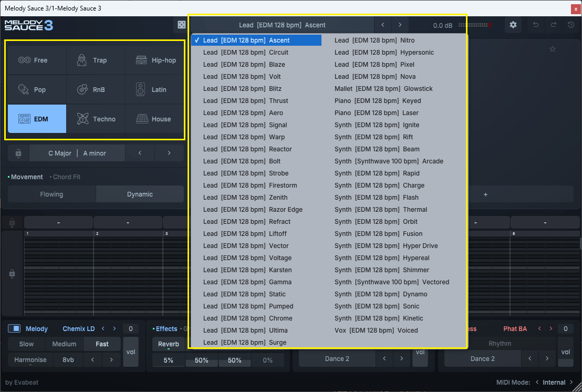582x392 pixels.
Task: Expand the MIDI Mode Internal selector
Action: pos(554,383)
